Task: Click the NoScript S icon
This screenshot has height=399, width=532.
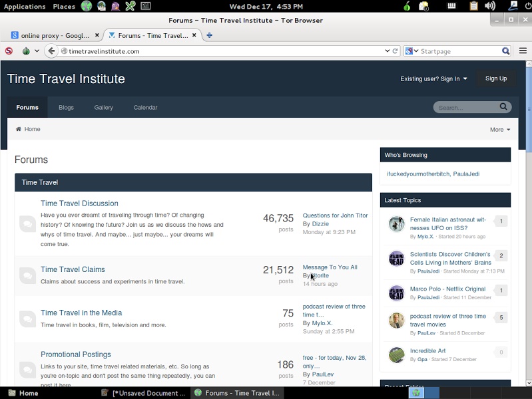Action: pyautogui.click(x=9, y=51)
